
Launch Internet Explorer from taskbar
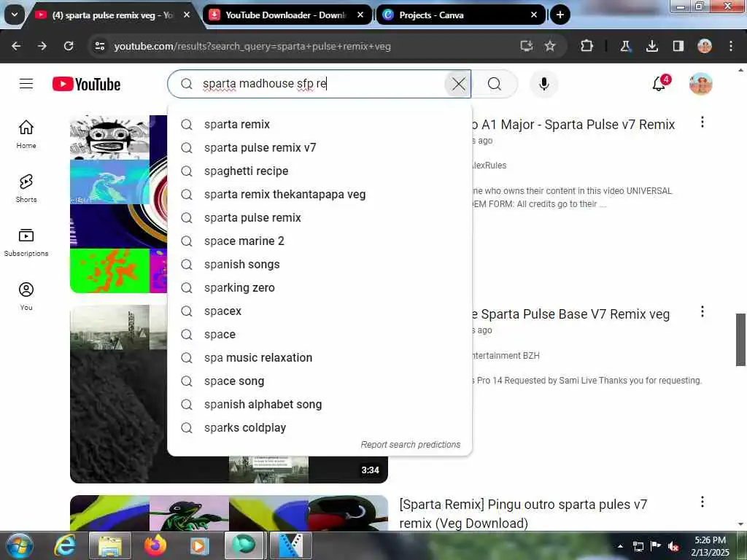[x=65, y=545]
